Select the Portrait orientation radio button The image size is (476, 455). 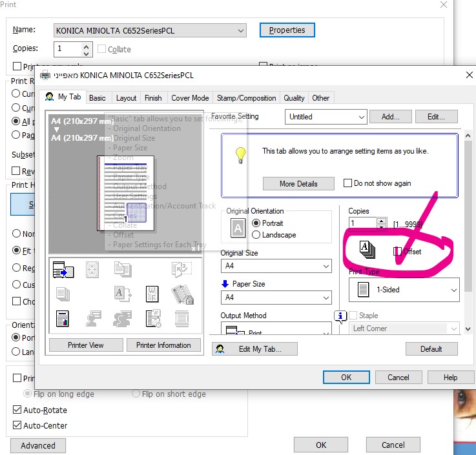coord(256,223)
